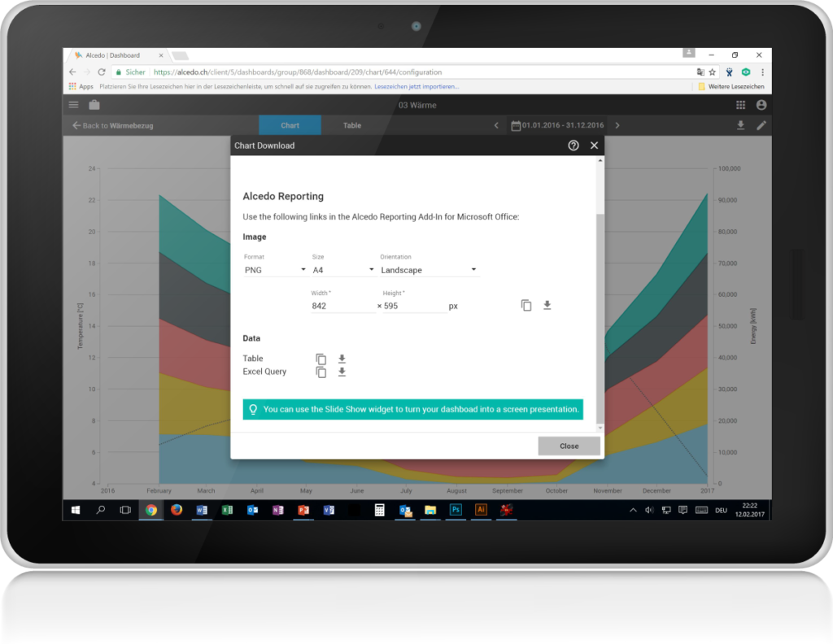Open Microsoft Excel from the taskbar

pyautogui.click(x=227, y=510)
